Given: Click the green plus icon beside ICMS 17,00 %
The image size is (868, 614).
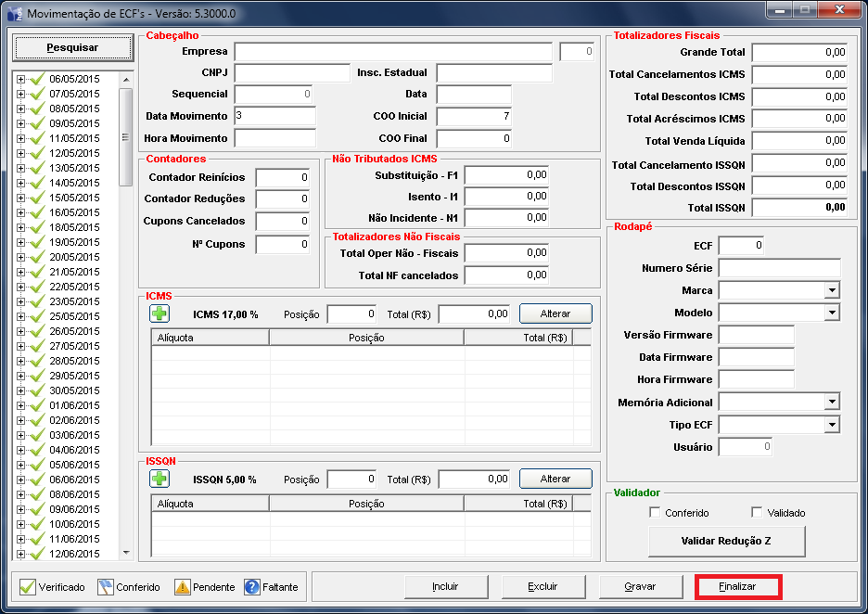Looking at the screenshot, I should click(160, 313).
